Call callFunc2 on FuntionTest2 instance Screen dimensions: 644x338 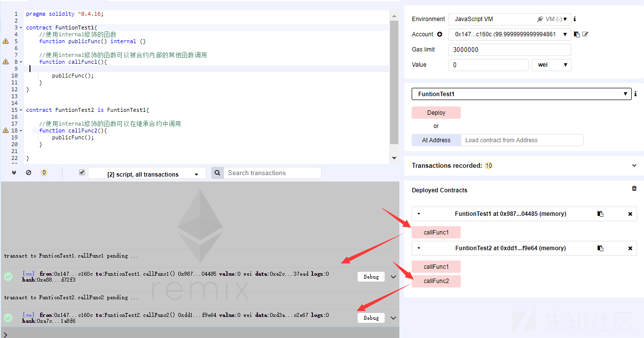436,281
